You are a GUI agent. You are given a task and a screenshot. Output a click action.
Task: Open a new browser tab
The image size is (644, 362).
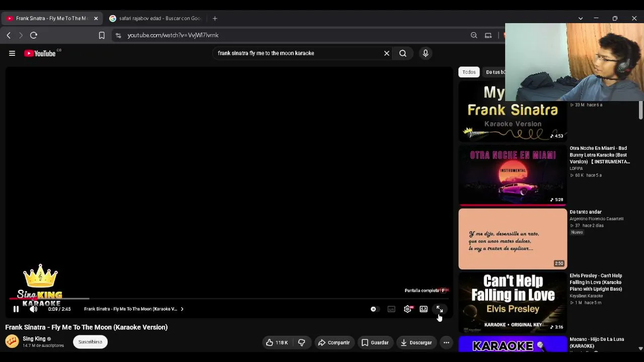[x=215, y=18]
